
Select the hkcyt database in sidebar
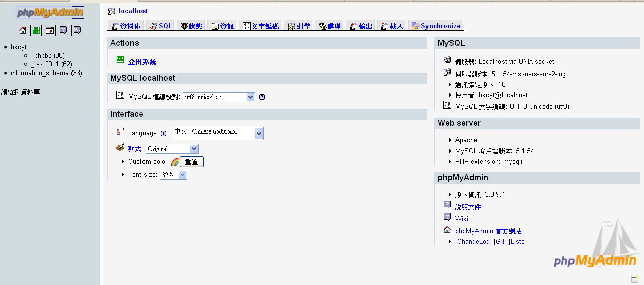tap(19, 47)
